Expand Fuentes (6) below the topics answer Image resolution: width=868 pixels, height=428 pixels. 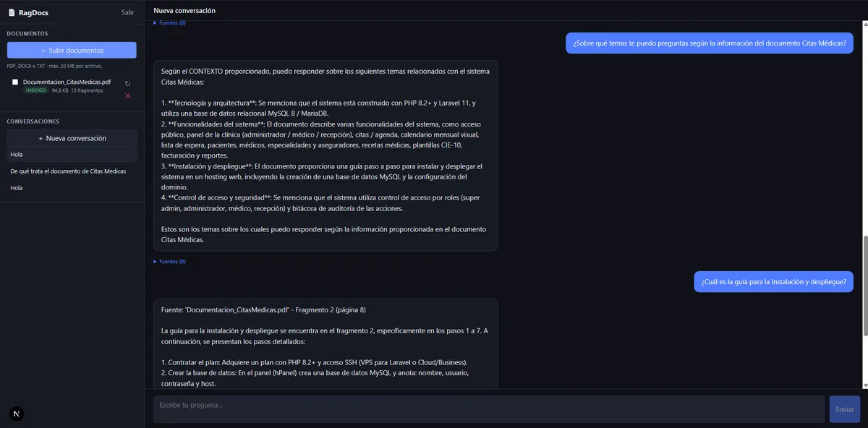coord(170,261)
